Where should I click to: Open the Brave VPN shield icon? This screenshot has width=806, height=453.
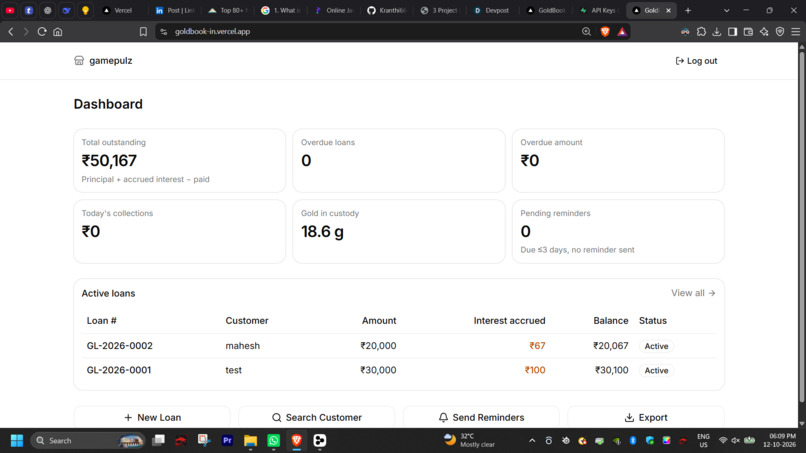[780, 32]
